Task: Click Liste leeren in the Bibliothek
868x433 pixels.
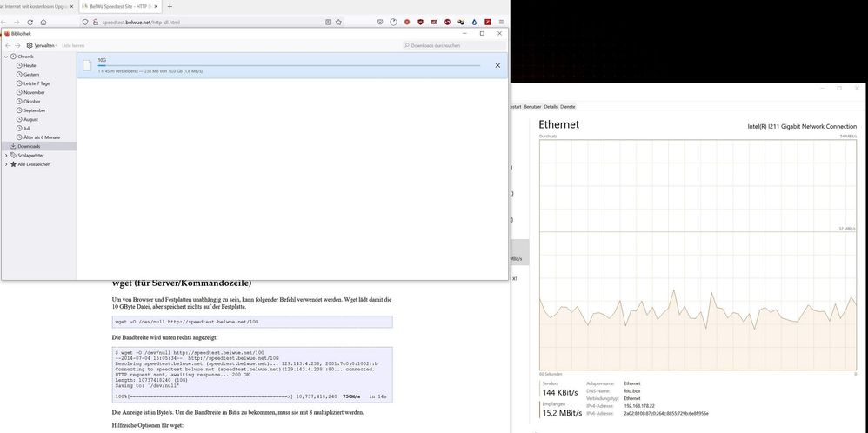Action: (x=72, y=45)
